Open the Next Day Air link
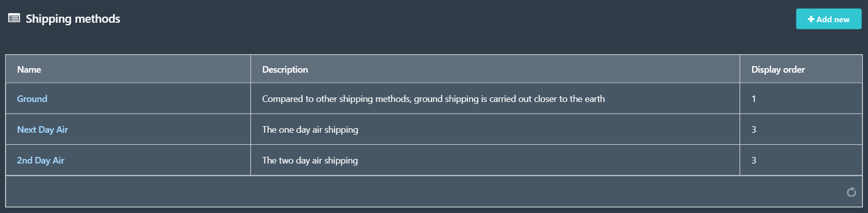 pyautogui.click(x=42, y=130)
